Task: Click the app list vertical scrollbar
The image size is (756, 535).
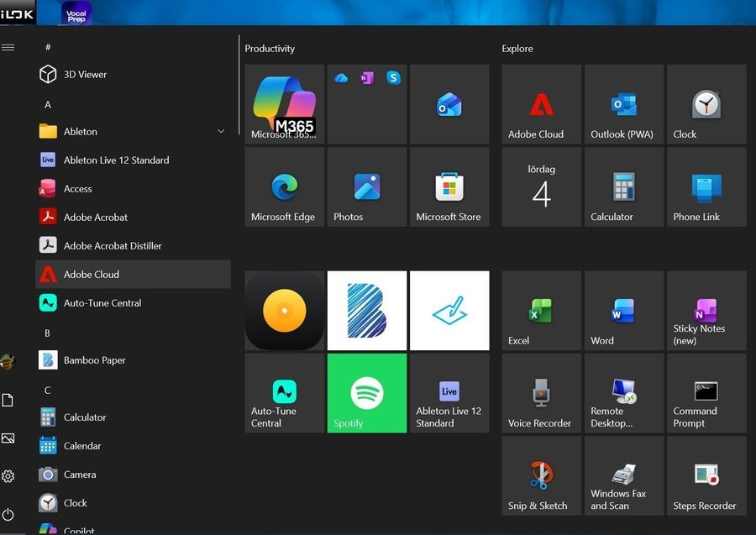Action: (x=239, y=85)
